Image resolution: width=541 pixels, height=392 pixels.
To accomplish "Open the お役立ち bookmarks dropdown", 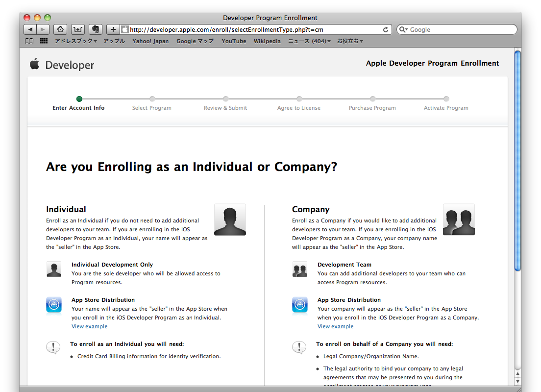I will click(350, 41).
